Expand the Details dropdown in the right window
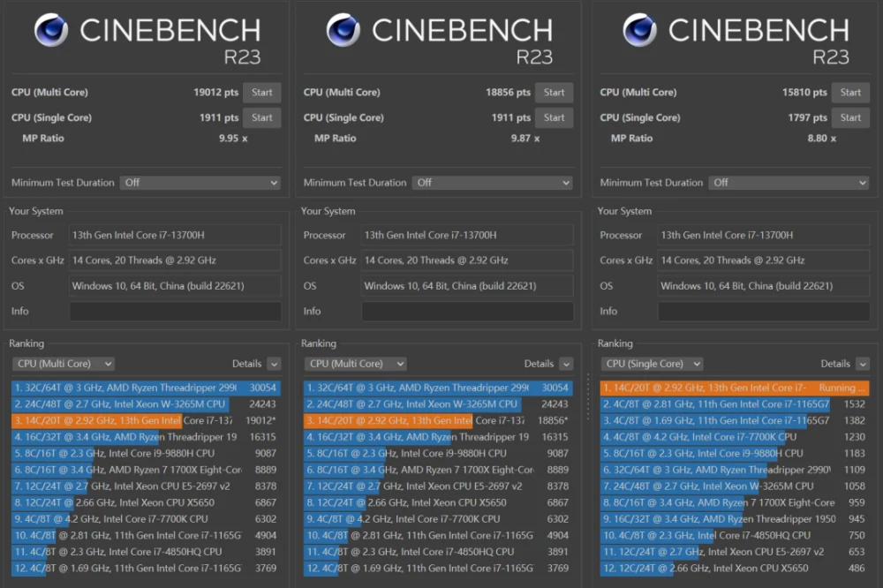 pyautogui.click(x=862, y=364)
